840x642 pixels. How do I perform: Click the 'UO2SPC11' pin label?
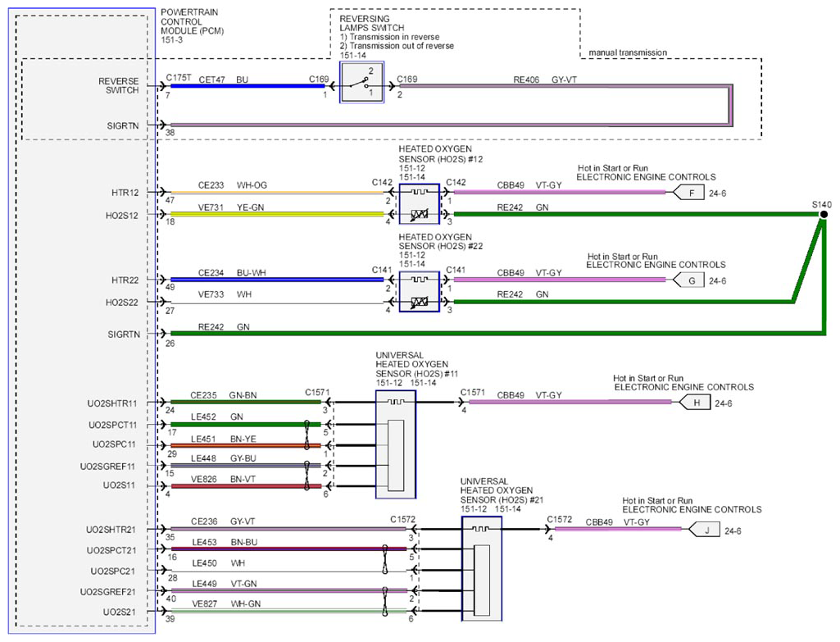(114, 444)
